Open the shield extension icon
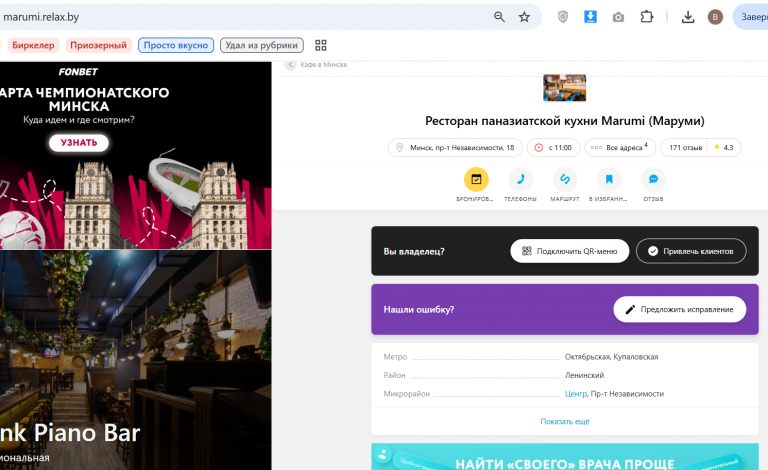The image size is (768, 470). point(563,17)
